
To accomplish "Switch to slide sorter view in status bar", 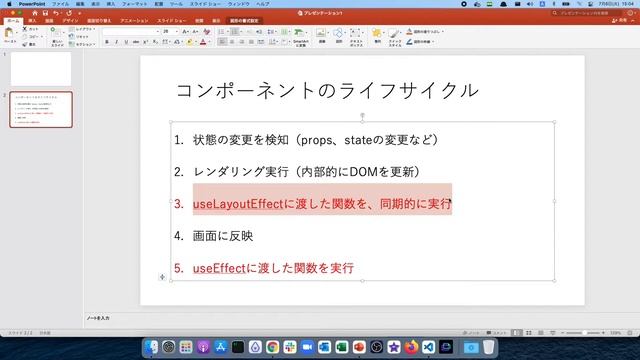I will click(529, 333).
